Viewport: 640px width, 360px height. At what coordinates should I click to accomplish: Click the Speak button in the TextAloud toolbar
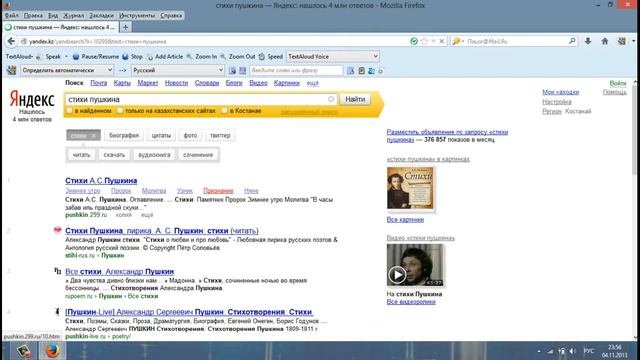[49, 56]
